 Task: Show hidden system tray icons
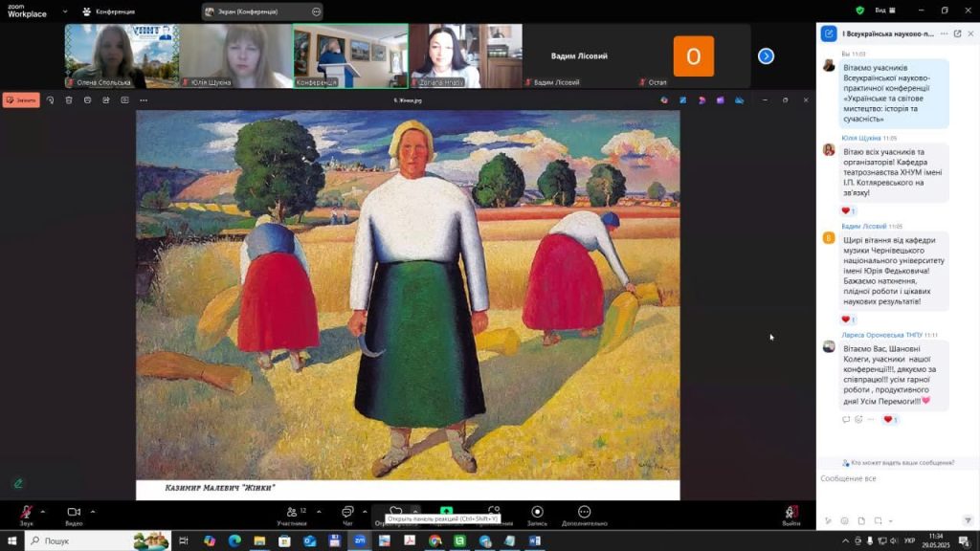pos(846,541)
